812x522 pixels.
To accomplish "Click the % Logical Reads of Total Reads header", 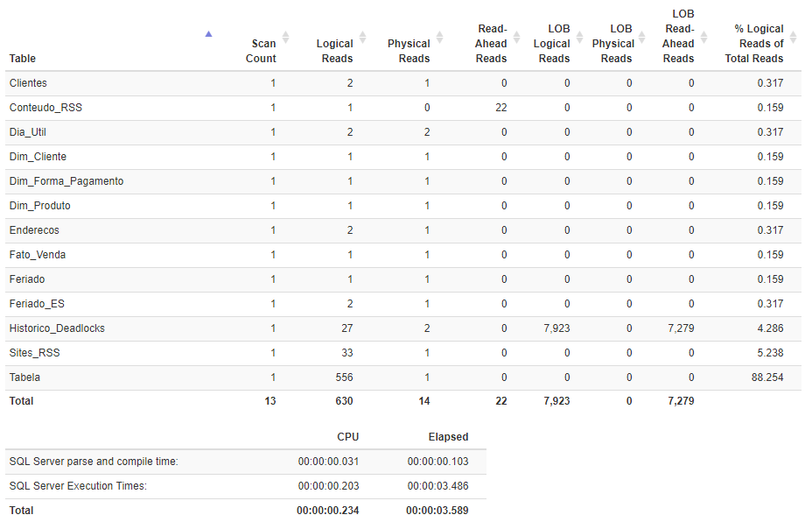I will (753, 44).
